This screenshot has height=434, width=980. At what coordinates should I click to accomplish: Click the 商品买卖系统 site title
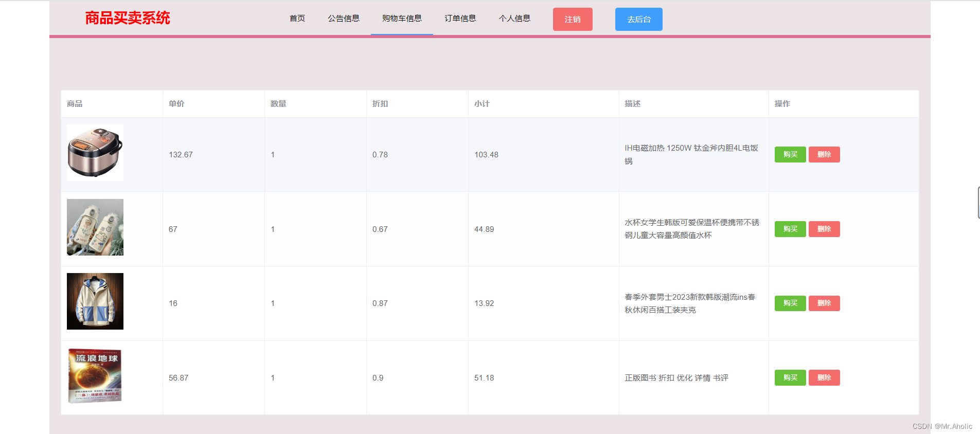pos(128,18)
